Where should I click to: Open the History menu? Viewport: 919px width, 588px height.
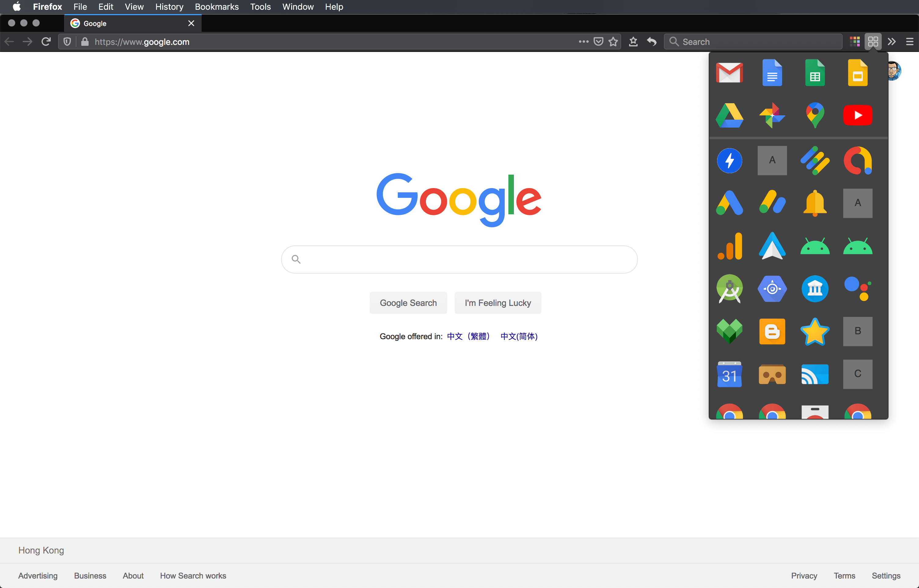[169, 7]
